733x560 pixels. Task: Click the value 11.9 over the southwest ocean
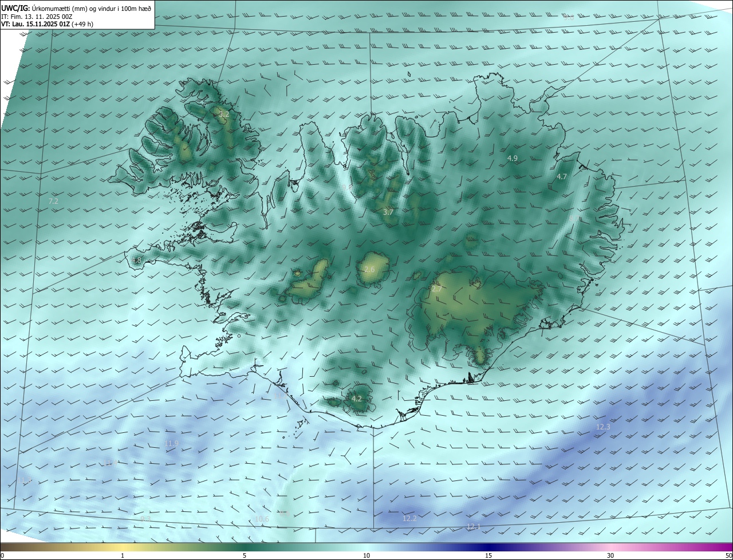171,444
